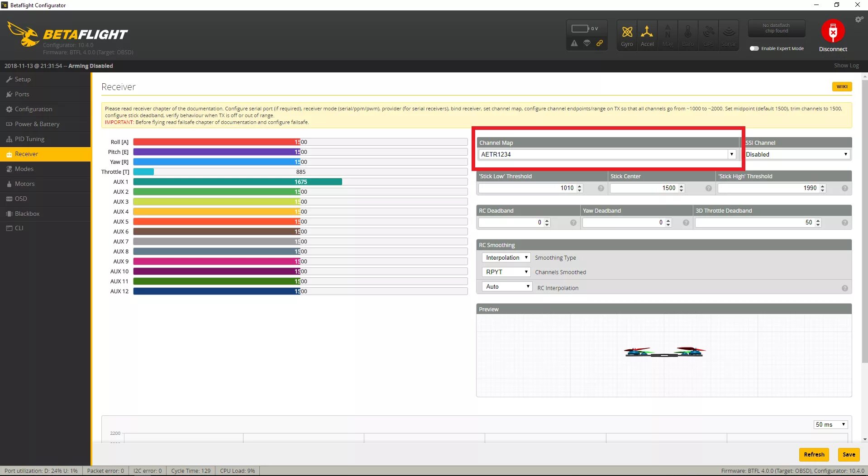Click the AUX 1 channel bar
The image size is (868, 476).
click(300, 182)
